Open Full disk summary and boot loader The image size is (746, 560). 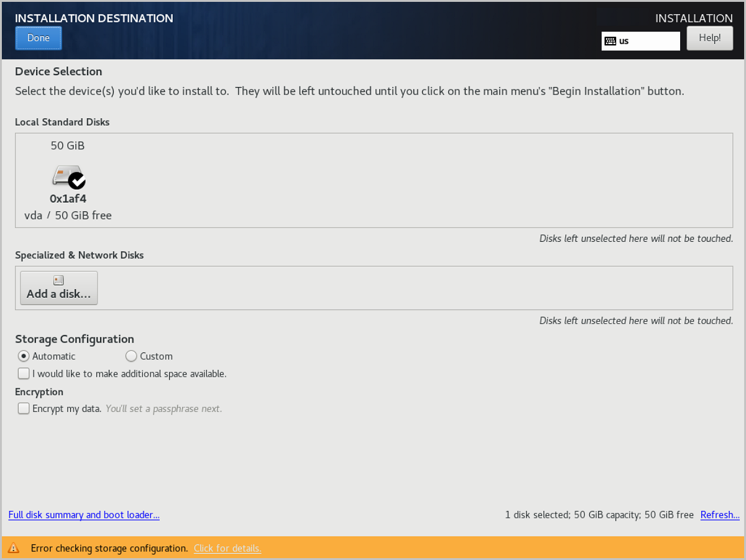[84, 515]
